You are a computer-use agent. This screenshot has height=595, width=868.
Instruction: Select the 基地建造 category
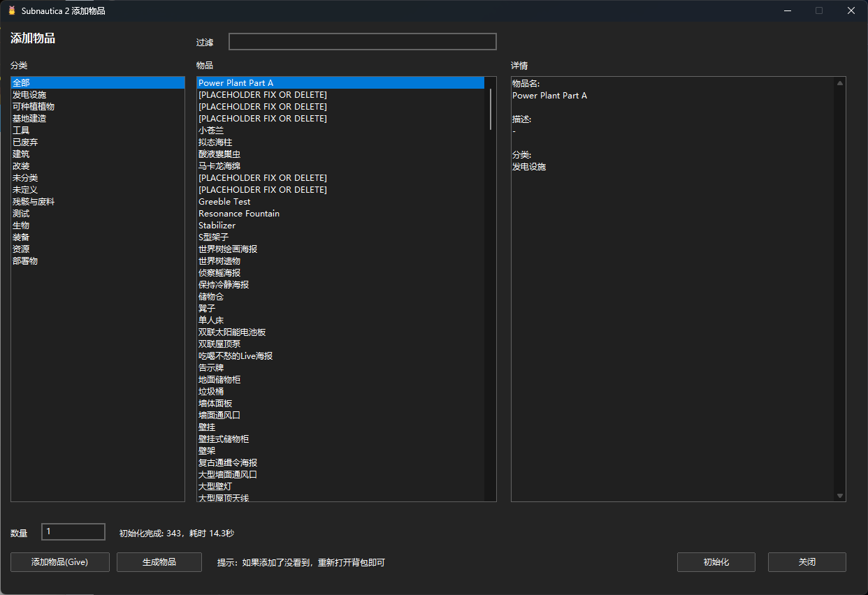tap(98, 118)
